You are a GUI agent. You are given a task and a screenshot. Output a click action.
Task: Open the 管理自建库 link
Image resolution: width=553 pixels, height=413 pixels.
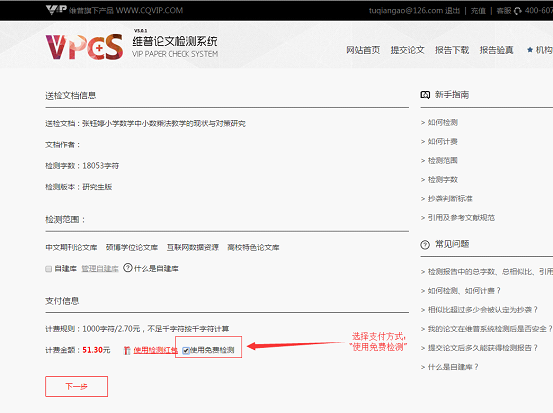pyautogui.click(x=100, y=269)
